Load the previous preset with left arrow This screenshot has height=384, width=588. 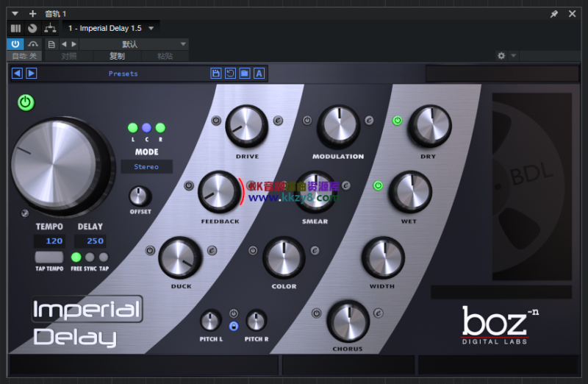[x=17, y=74]
